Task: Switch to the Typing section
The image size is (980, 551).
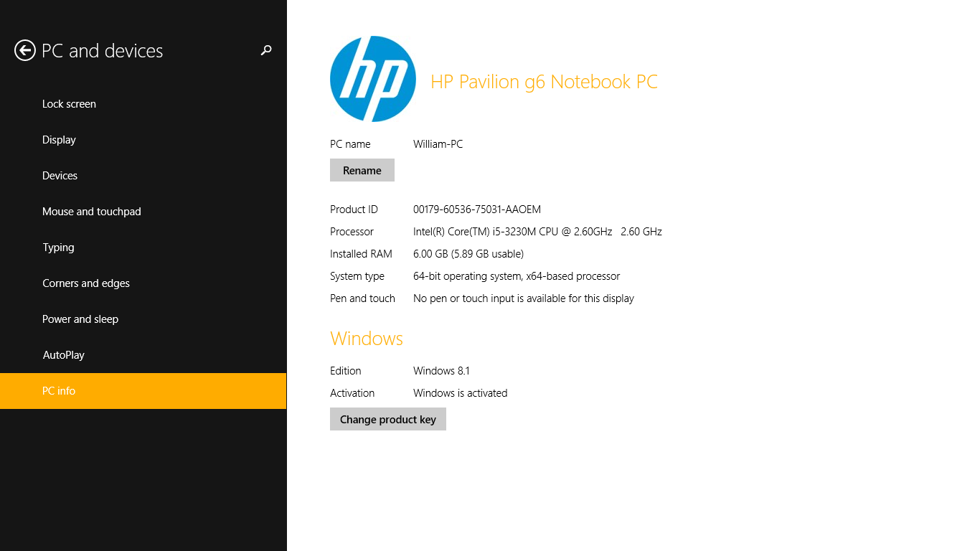Action: click(58, 248)
